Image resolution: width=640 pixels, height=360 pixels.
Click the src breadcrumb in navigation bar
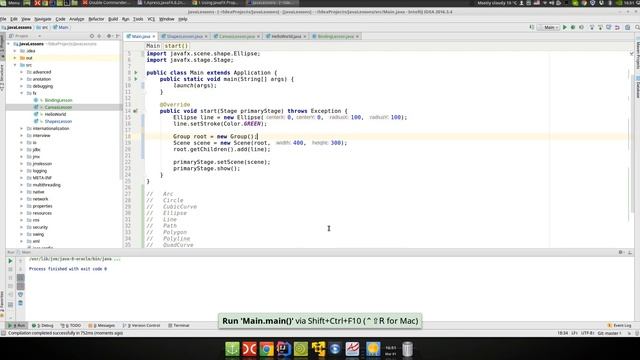pos(42,27)
